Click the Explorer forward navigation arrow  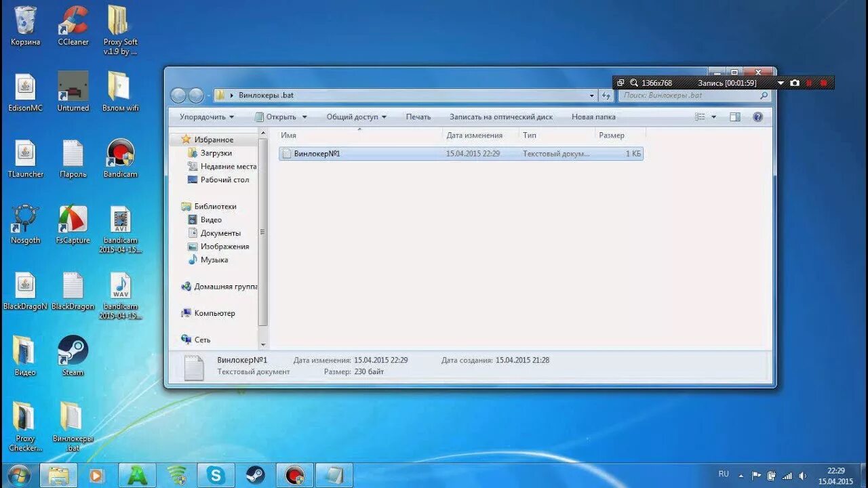click(196, 96)
